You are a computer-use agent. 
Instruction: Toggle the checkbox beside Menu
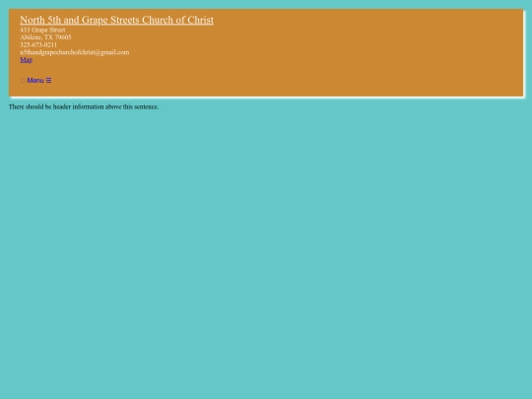click(x=23, y=81)
